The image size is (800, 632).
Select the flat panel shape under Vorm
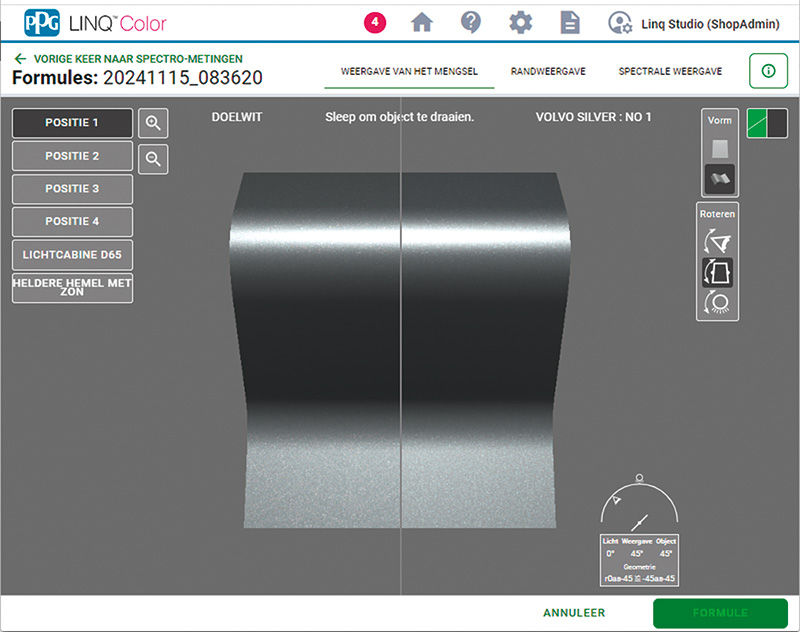pyautogui.click(x=720, y=149)
